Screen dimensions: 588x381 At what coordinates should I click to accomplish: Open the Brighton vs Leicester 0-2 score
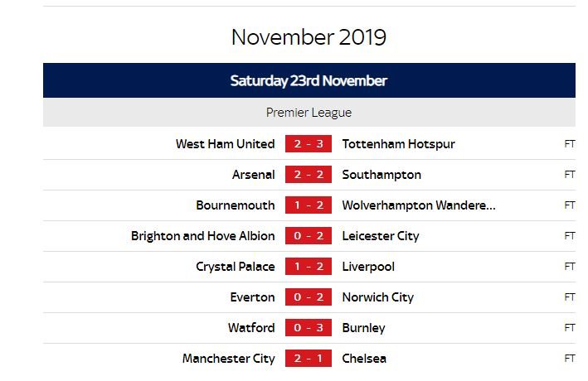309,236
